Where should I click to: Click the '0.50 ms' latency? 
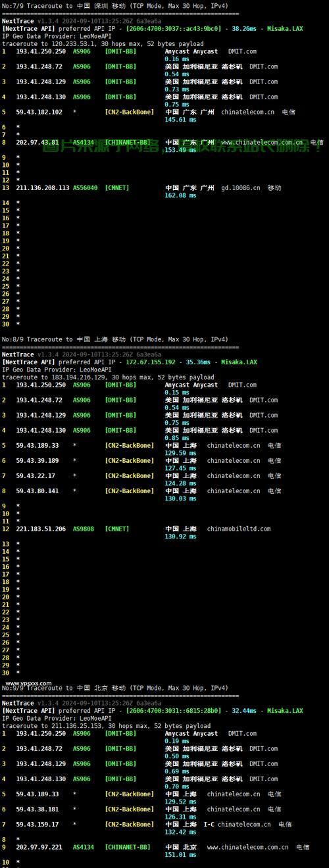176,756
